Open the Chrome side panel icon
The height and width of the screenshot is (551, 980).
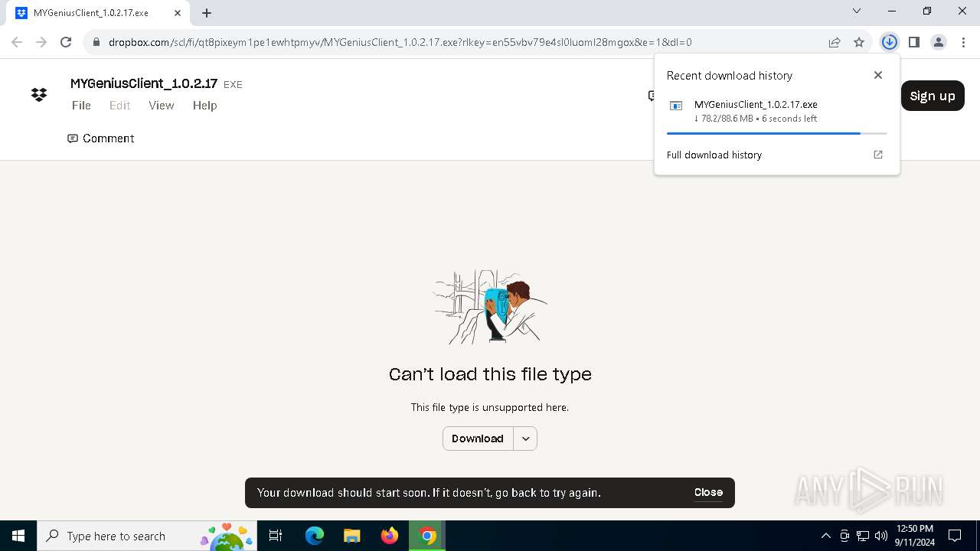click(x=913, y=42)
